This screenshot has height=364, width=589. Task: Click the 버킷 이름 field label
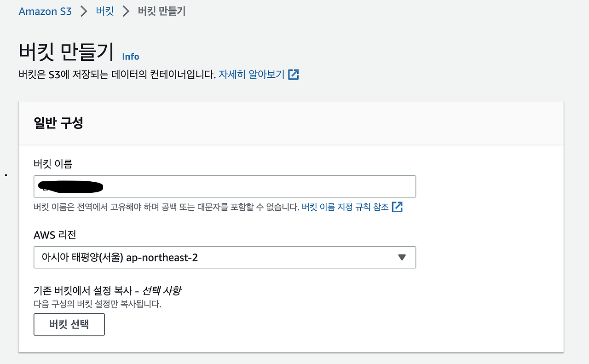[x=53, y=163]
